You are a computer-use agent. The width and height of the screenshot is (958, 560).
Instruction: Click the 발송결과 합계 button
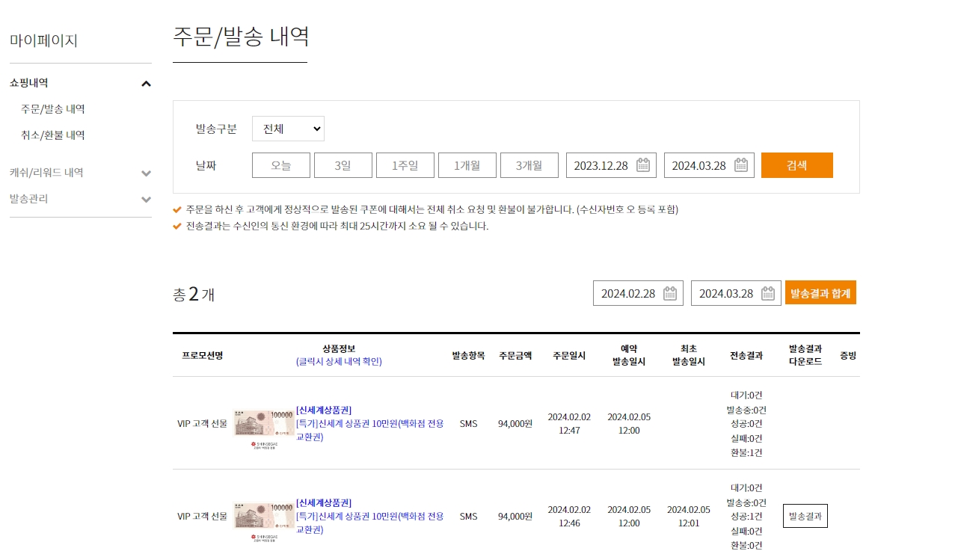[820, 293]
